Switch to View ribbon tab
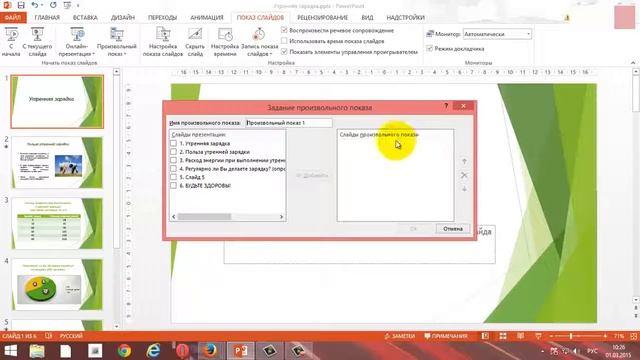 pyautogui.click(x=367, y=18)
